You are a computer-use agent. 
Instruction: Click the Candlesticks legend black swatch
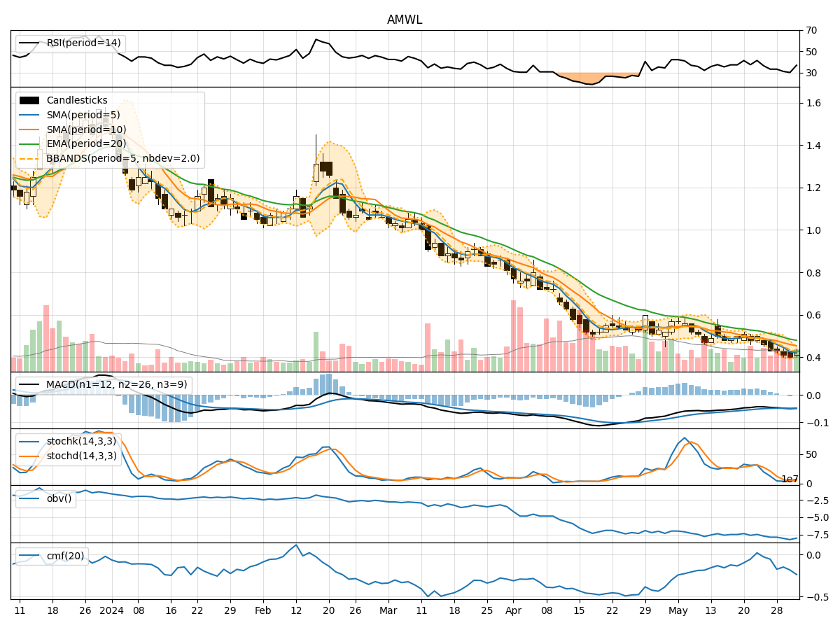click(x=30, y=101)
